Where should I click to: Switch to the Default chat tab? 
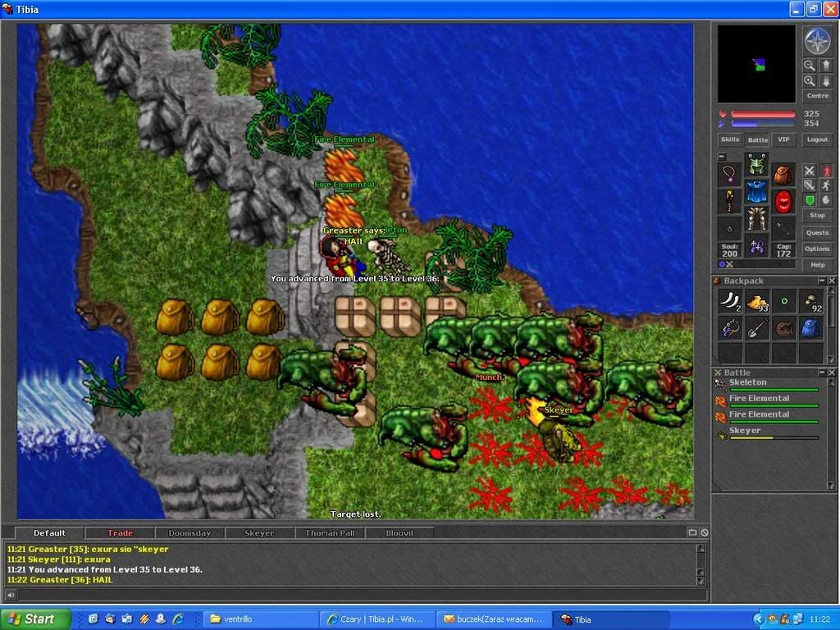tap(49, 533)
